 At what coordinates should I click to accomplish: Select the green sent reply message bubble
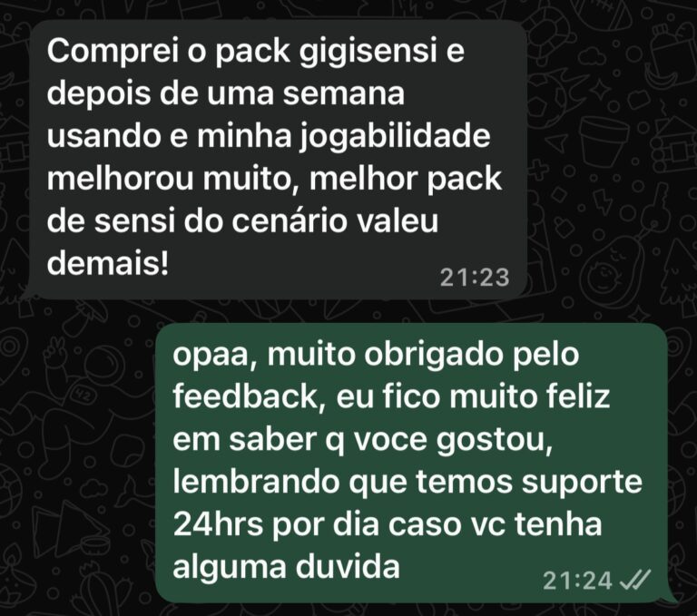point(411,463)
